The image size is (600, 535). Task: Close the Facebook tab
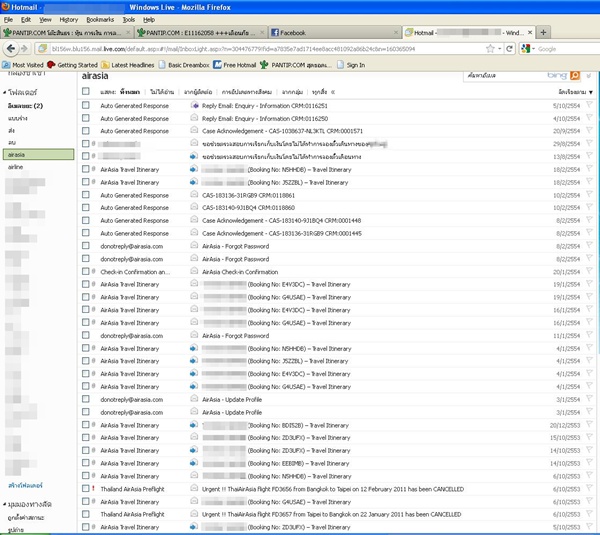click(396, 33)
